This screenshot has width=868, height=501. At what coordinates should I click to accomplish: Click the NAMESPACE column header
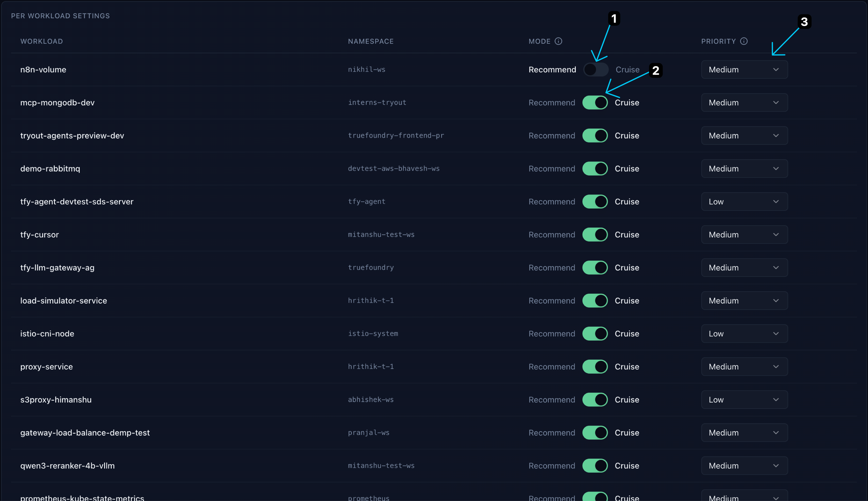coord(370,41)
